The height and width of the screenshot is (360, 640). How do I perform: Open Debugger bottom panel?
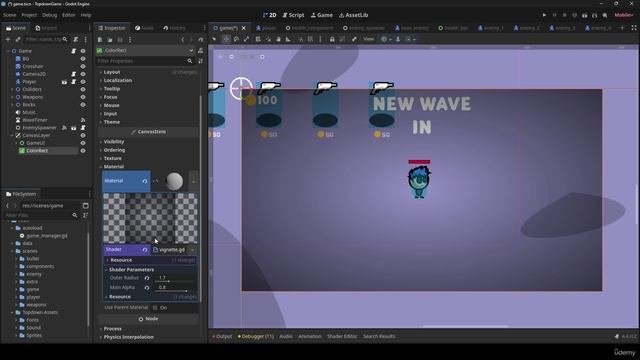coord(256,337)
